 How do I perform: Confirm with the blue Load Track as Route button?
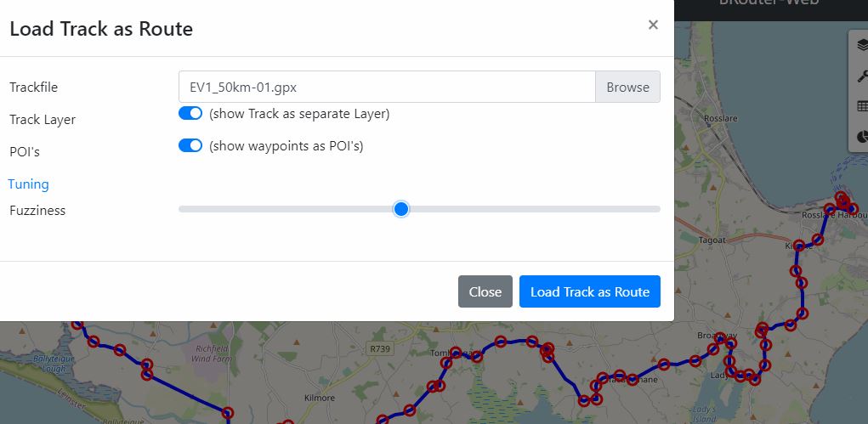(589, 291)
